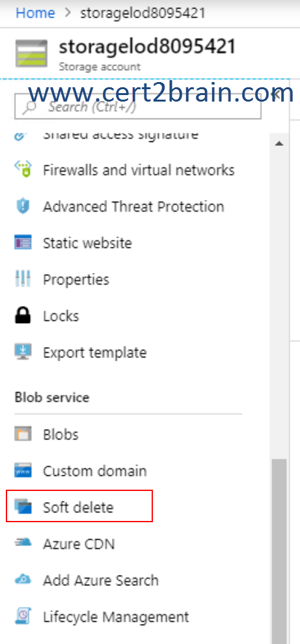The width and height of the screenshot is (300, 644).
Task: Click storagelod8095421 breadcrumb text
Action: pyautogui.click(x=143, y=13)
